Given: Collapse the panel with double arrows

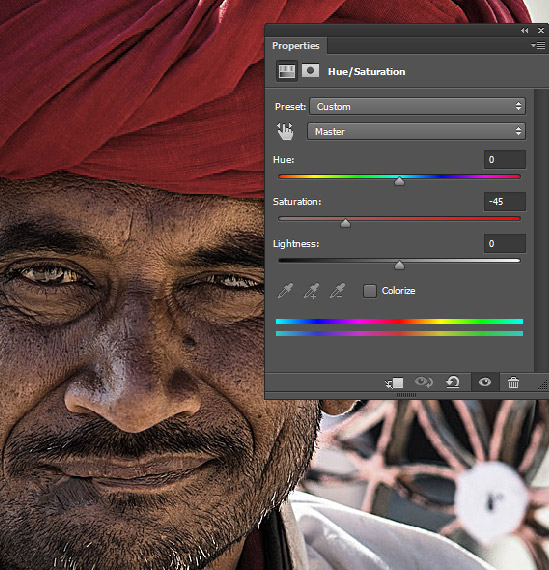Looking at the screenshot, I should (524, 31).
